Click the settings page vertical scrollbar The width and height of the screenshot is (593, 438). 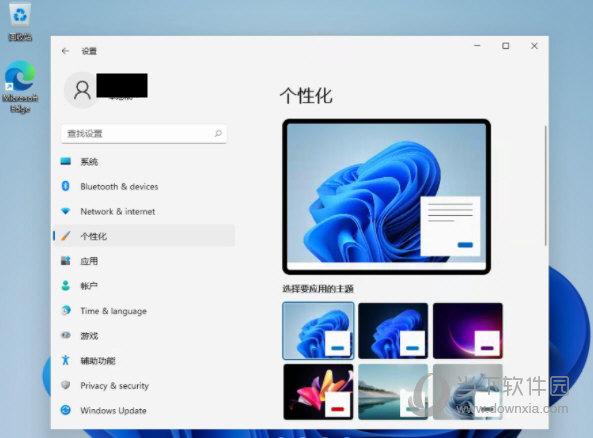tap(545, 186)
